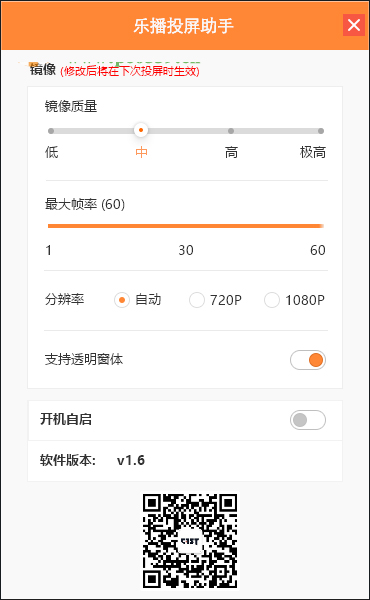Viewport: 370px width, 600px height.
Task: Click the 镜像 section heading
Action: pos(43,70)
